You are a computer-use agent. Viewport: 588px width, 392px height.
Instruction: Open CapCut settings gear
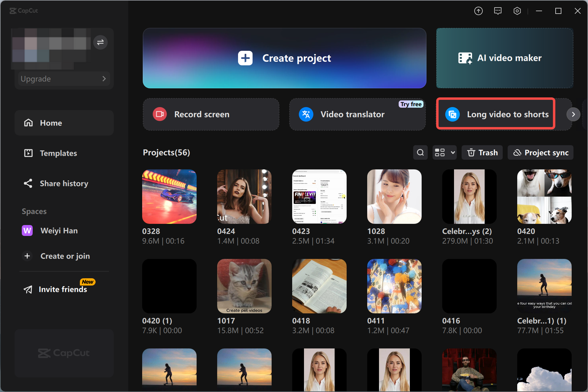coord(517,11)
